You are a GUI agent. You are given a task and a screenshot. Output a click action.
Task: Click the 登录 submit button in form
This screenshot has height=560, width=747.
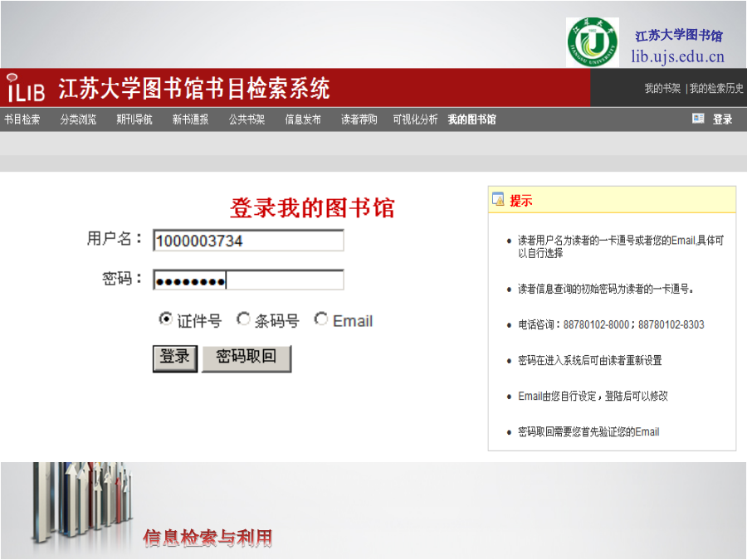click(175, 358)
